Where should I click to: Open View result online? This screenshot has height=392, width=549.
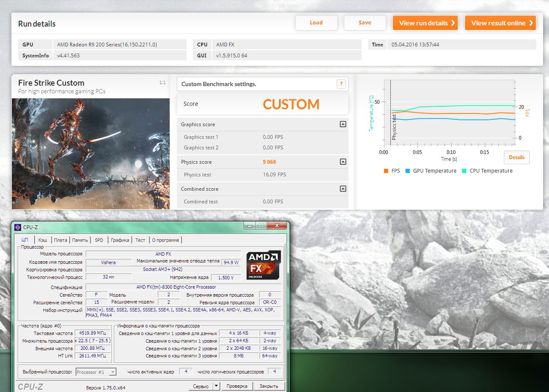[x=500, y=23]
